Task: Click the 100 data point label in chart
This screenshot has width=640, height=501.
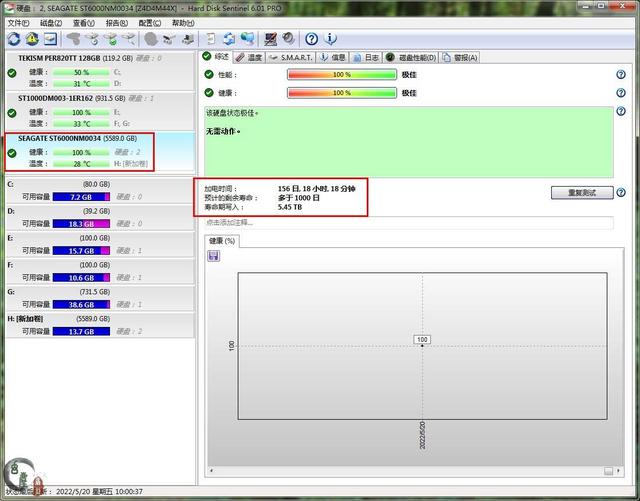Action: point(422,339)
